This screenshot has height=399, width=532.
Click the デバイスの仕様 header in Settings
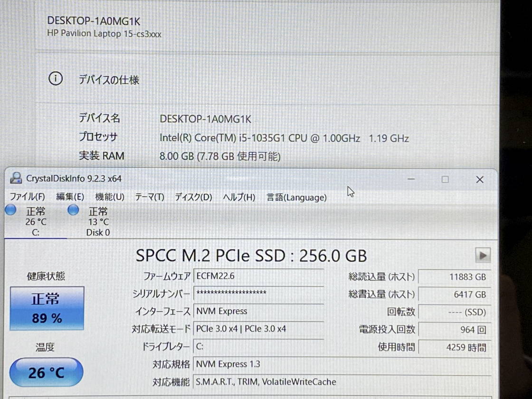(109, 80)
